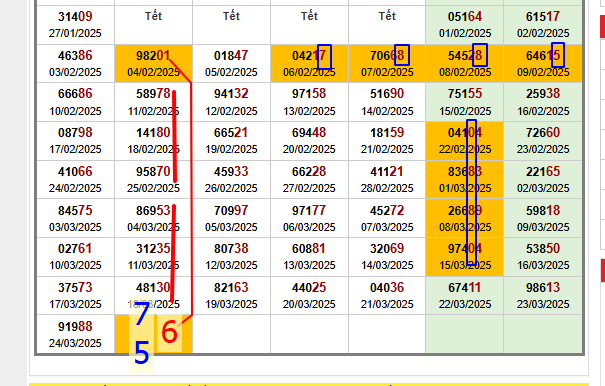Select the orange cell dated 22/02/2025

(465, 141)
